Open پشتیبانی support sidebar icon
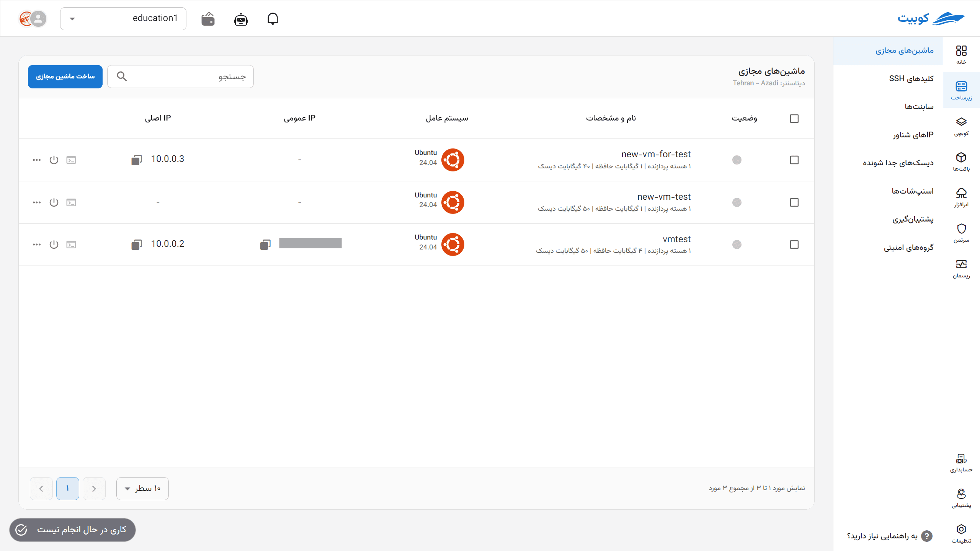This screenshot has width=980, height=551. click(961, 498)
